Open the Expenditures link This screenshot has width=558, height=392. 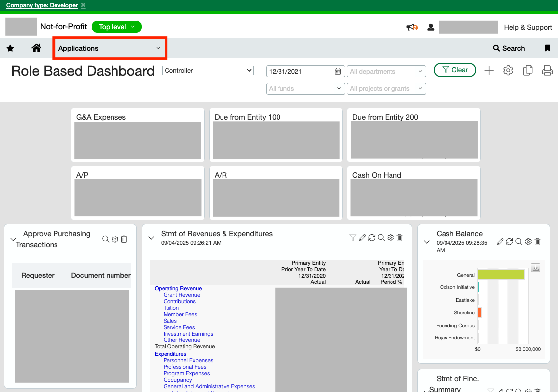[x=170, y=354]
